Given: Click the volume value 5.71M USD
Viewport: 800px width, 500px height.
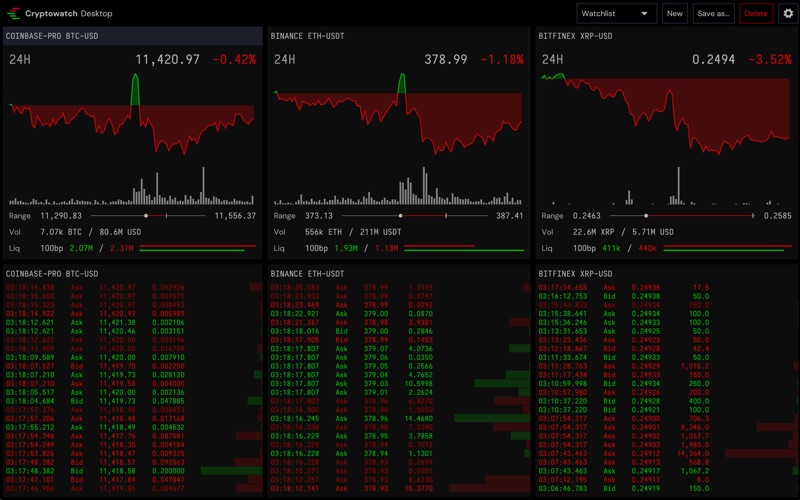Looking at the screenshot, I should point(653,232).
